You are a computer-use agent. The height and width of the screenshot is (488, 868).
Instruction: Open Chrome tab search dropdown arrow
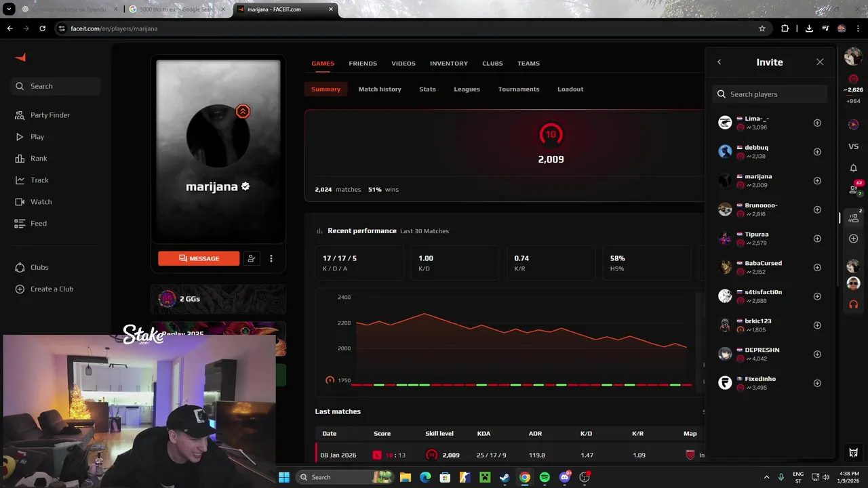(9, 9)
